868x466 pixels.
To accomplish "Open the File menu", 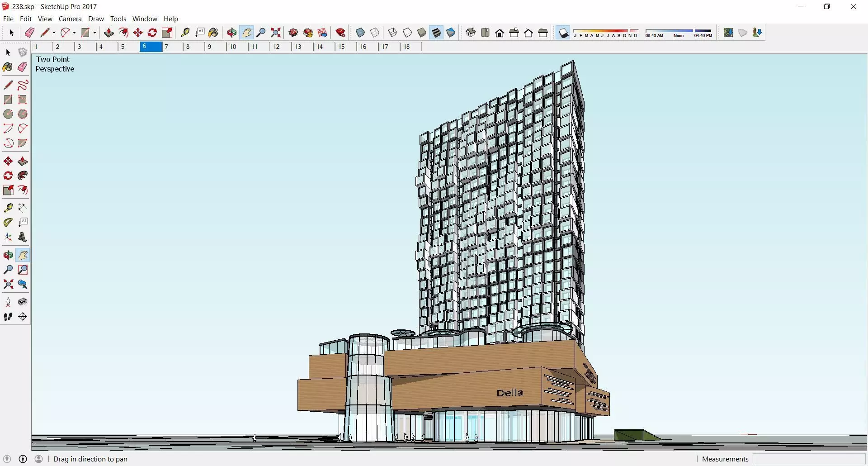I will [x=8, y=19].
